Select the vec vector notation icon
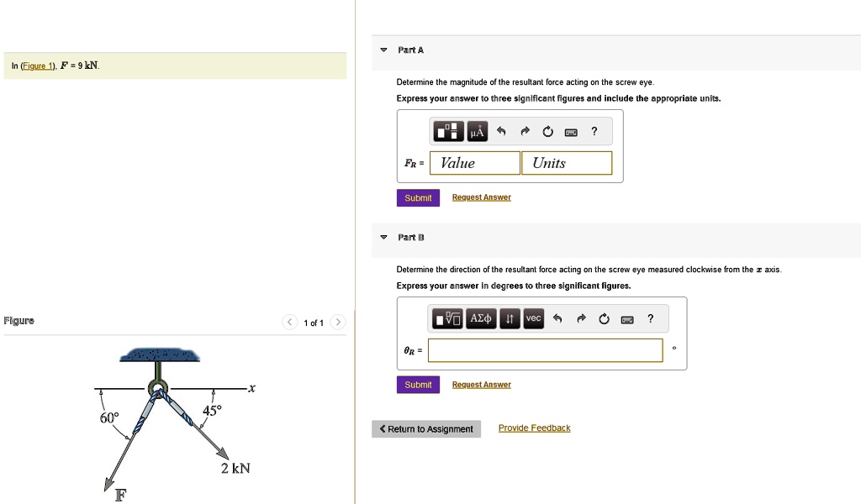Viewport: 861px width, 504px height. click(532, 318)
